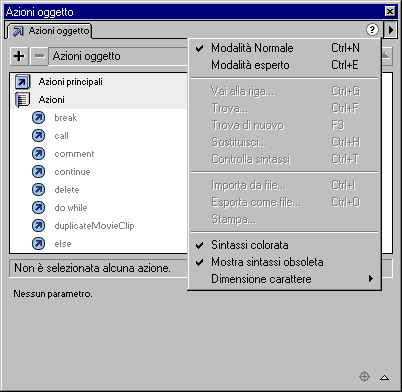Select the do while action
This screenshot has width=402, height=392.
71,208
